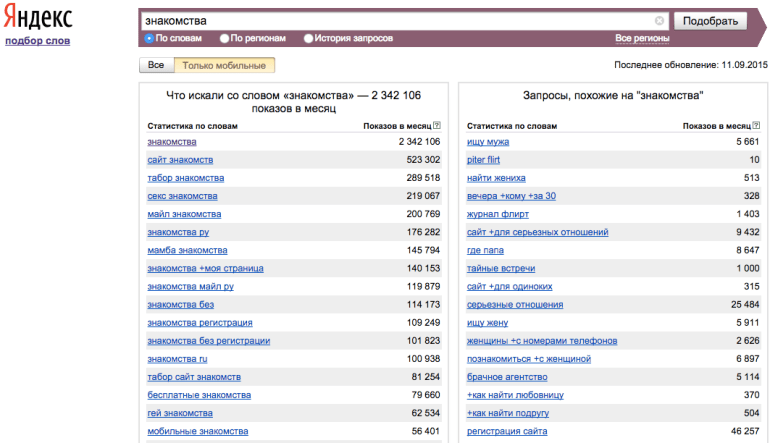
Task: Open the брачное агентство link
Action: point(507,377)
